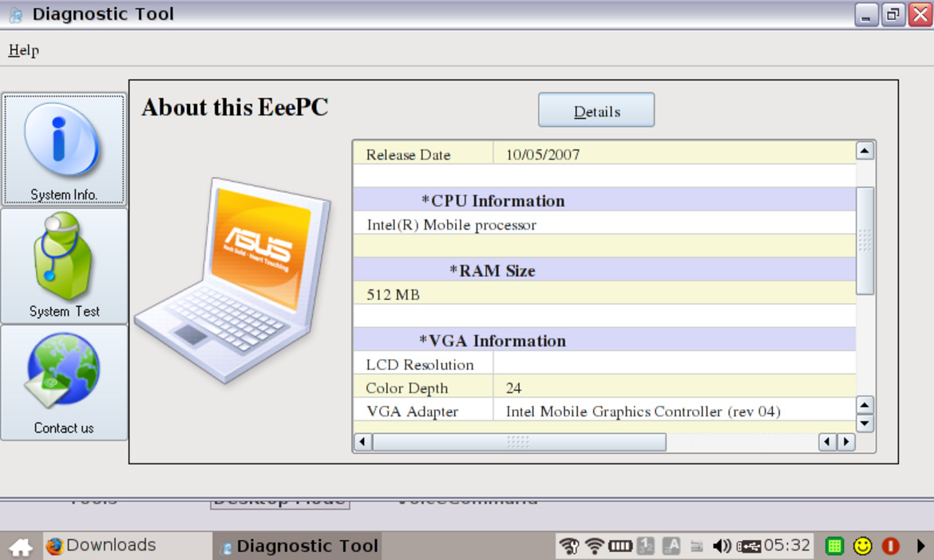Click the ASUS laptop picture

pyautogui.click(x=233, y=280)
